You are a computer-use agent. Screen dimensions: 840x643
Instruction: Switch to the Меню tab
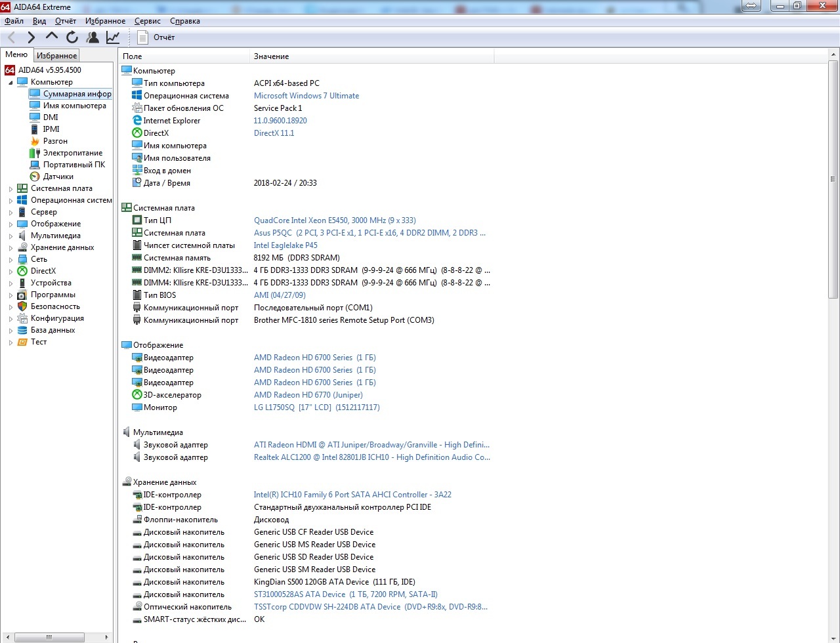[16, 55]
